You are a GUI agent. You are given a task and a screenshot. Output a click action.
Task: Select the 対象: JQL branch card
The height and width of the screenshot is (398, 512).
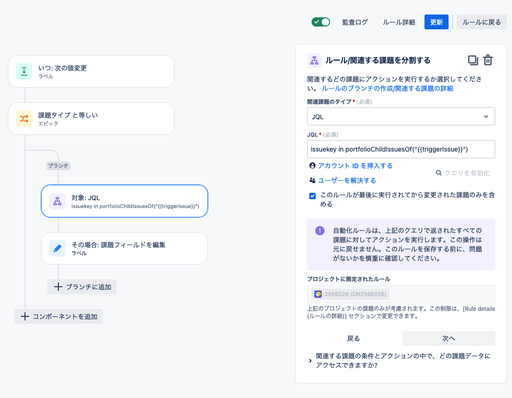point(125,201)
